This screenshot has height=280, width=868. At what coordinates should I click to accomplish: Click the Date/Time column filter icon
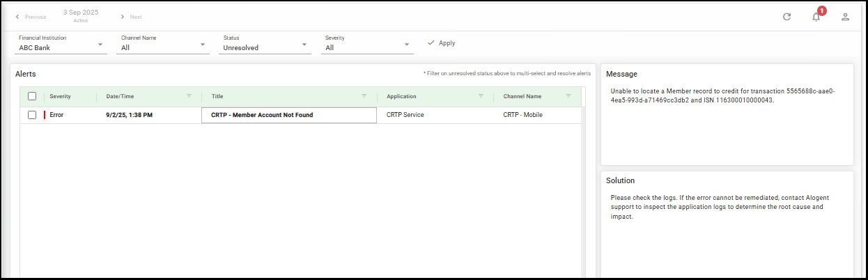(189, 96)
